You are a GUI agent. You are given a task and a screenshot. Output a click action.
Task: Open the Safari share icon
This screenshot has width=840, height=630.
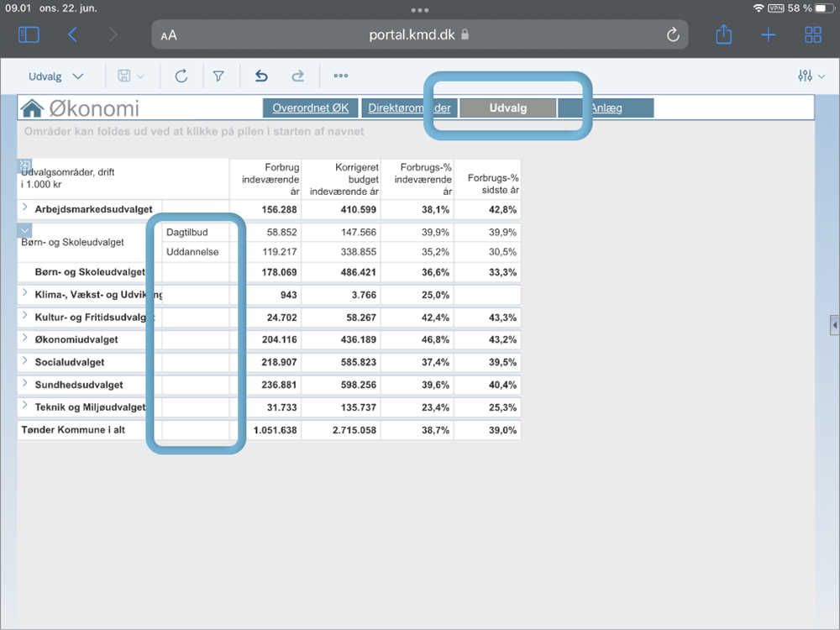723,34
